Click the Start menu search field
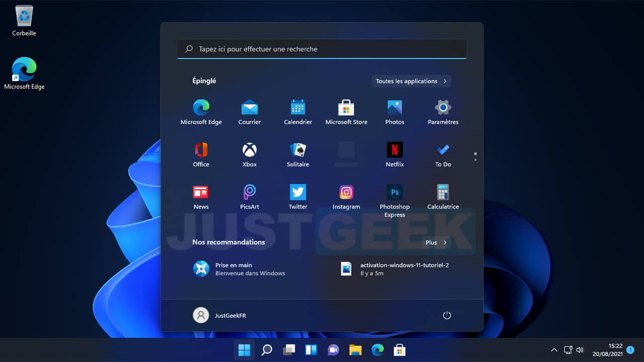Viewport: 644px width, 362px height. [x=322, y=49]
